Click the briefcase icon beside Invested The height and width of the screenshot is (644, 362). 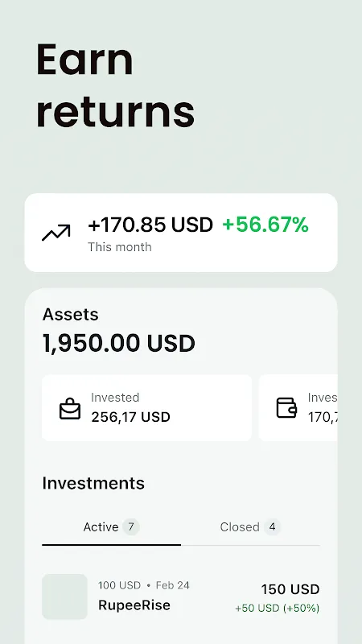click(70, 408)
